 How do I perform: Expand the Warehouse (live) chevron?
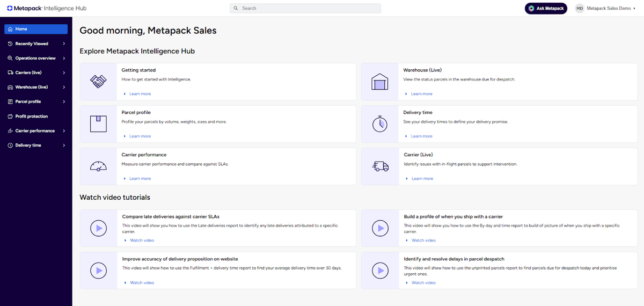pos(64,87)
